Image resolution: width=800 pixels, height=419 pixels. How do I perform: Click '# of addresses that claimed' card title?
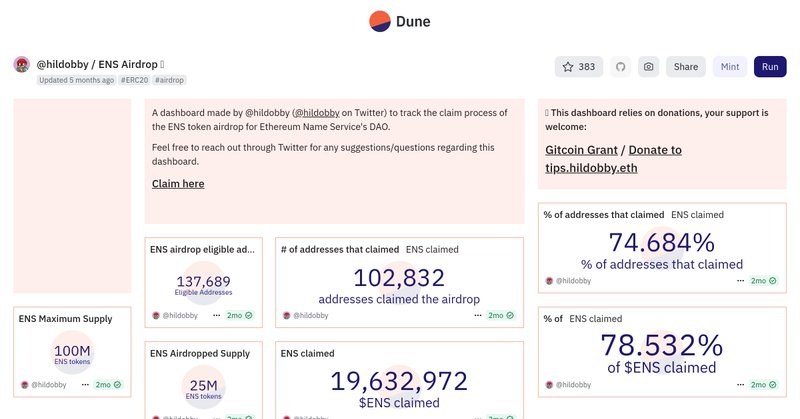(340, 250)
